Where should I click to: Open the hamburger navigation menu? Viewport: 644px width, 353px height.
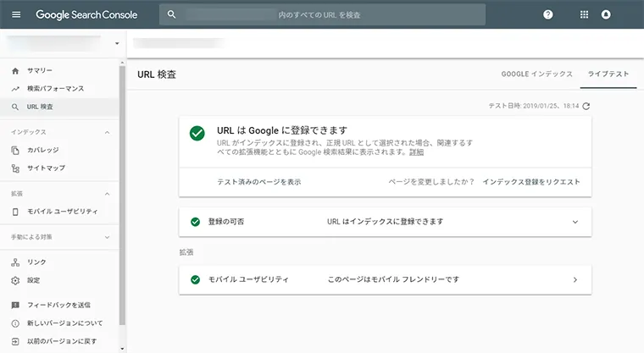[16, 14]
